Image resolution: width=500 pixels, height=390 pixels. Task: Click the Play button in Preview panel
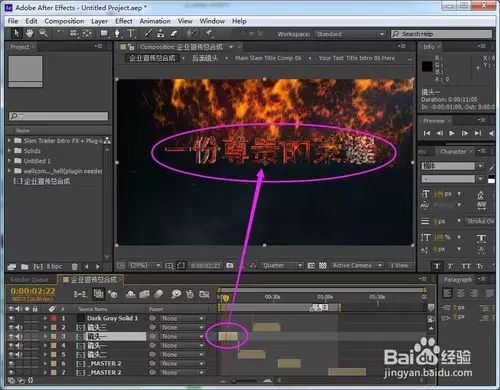click(x=452, y=133)
